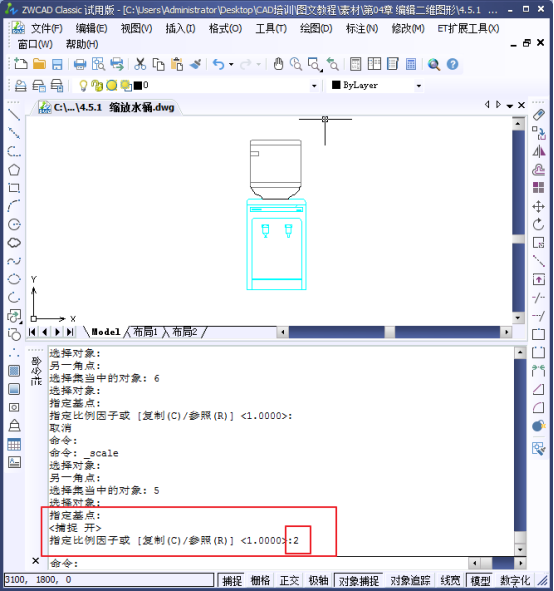Screen dimensions: 554x591
Task: Click the blue Help question icon
Action: 452,64
